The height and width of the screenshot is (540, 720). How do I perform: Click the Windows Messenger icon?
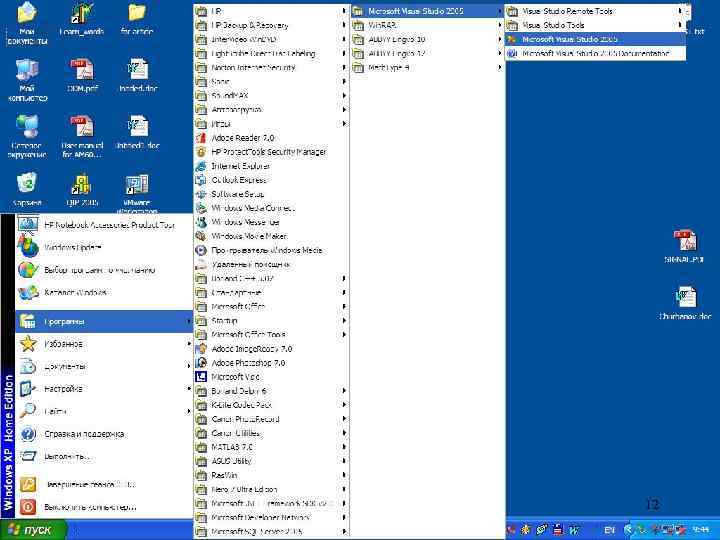pos(201,222)
